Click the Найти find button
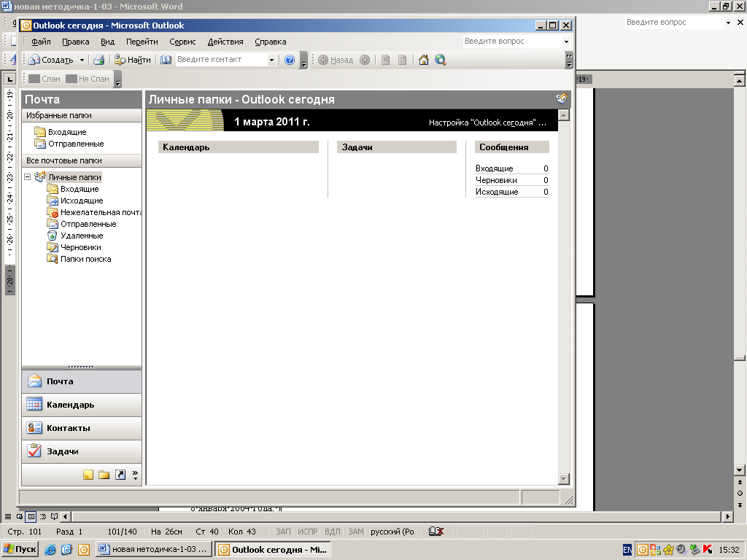The width and height of the screenshot is (747, 560). pyautogui.click(x=133, y=60)
